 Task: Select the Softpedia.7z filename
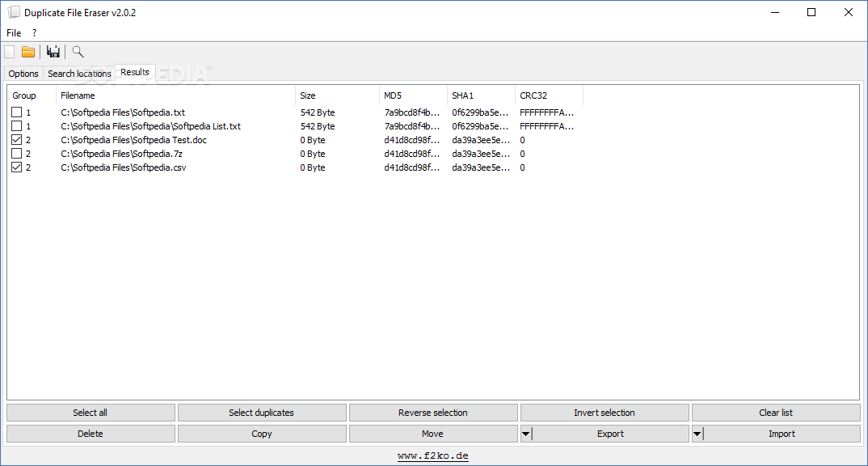[x=121, y=154]
